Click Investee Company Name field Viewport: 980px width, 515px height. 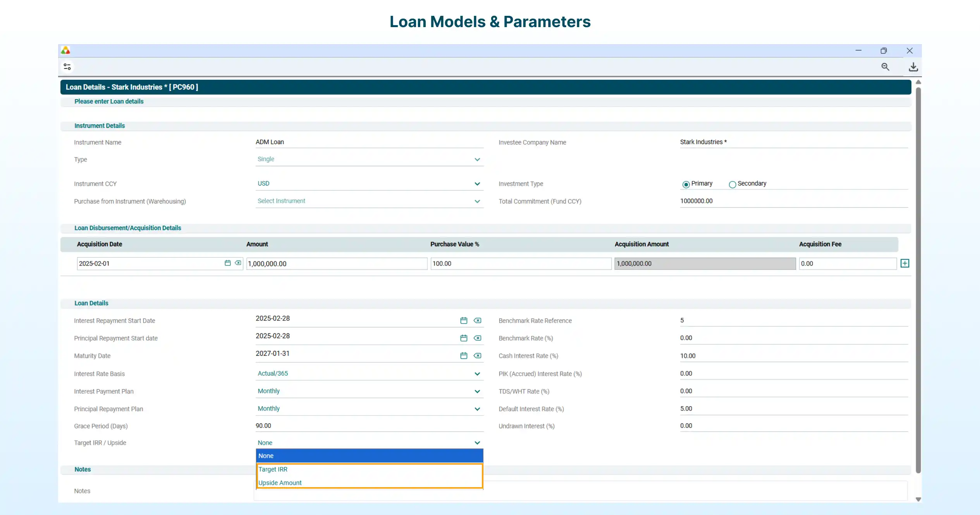pos(794,142)
